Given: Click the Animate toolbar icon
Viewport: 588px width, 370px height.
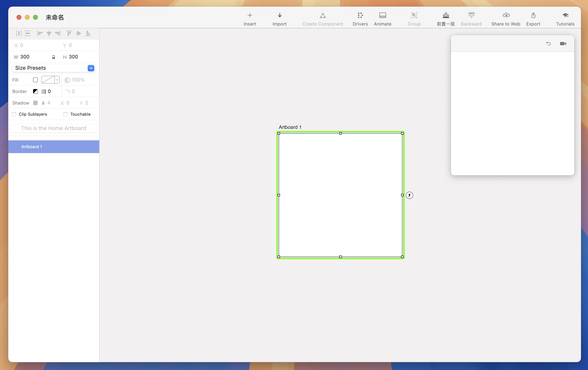Looking at the screenshot, I should point(382,15).
